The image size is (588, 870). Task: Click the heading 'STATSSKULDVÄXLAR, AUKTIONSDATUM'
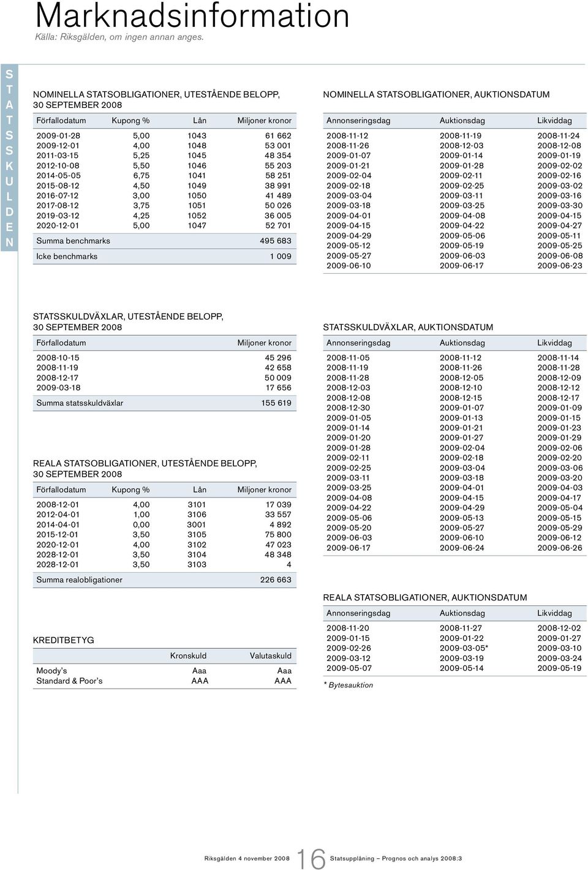[x=408, y=327]
